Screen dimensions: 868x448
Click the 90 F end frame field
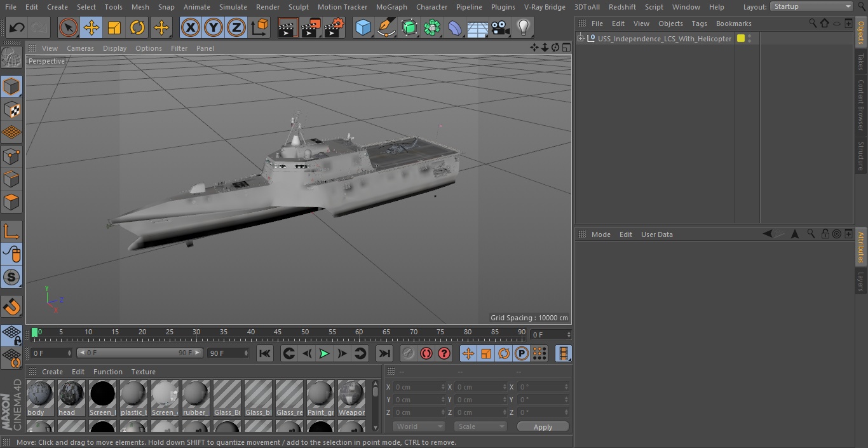coord(228,353)
